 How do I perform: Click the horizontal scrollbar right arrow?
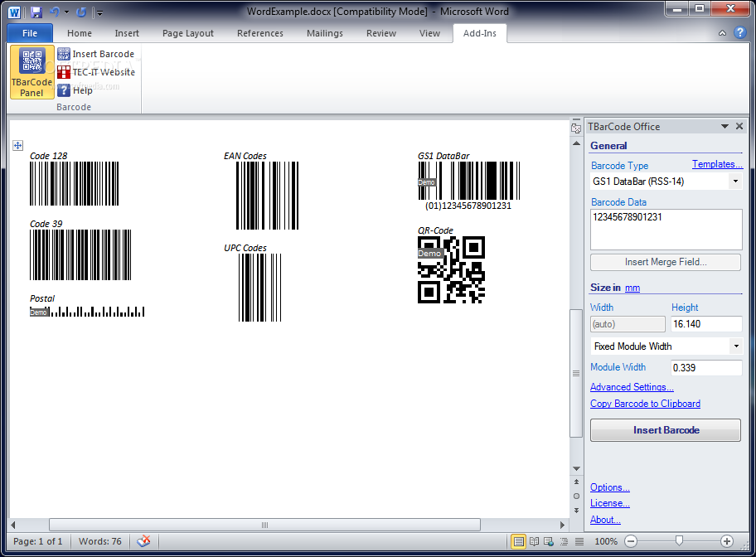562,525
